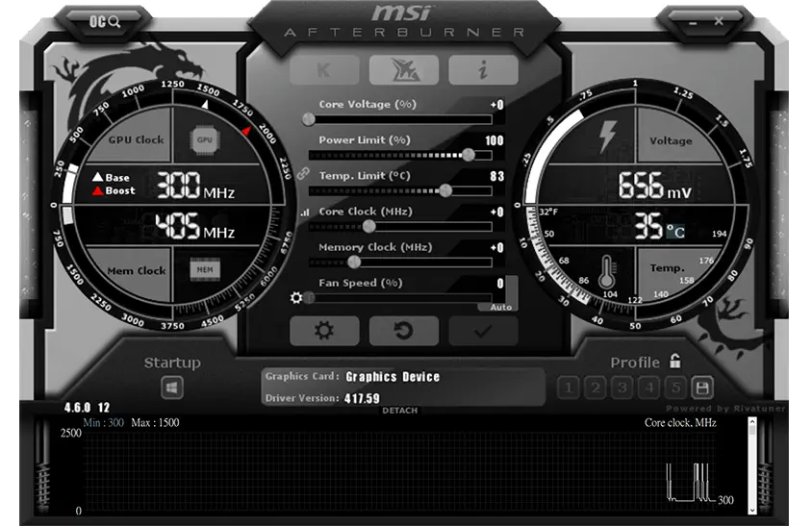Select profile slot 5

pos(675,388)
